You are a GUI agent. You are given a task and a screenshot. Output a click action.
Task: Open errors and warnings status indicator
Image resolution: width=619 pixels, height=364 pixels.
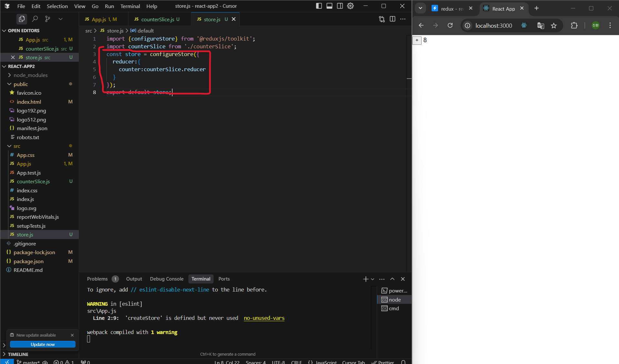click(x=64, y=362)
